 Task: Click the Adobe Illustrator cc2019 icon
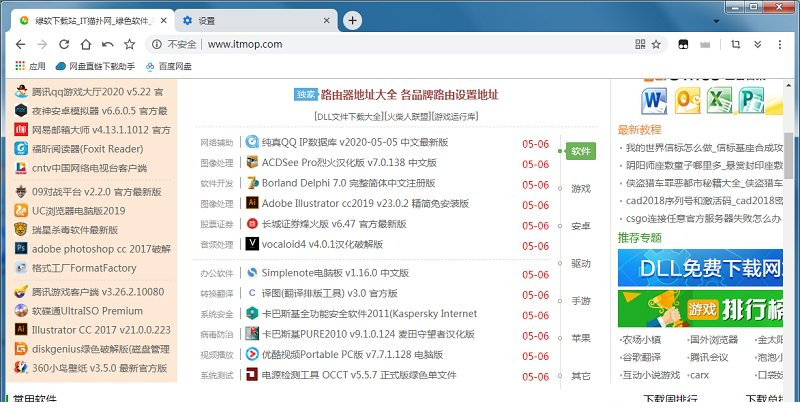pyautogui.click(x=252, y=203)
